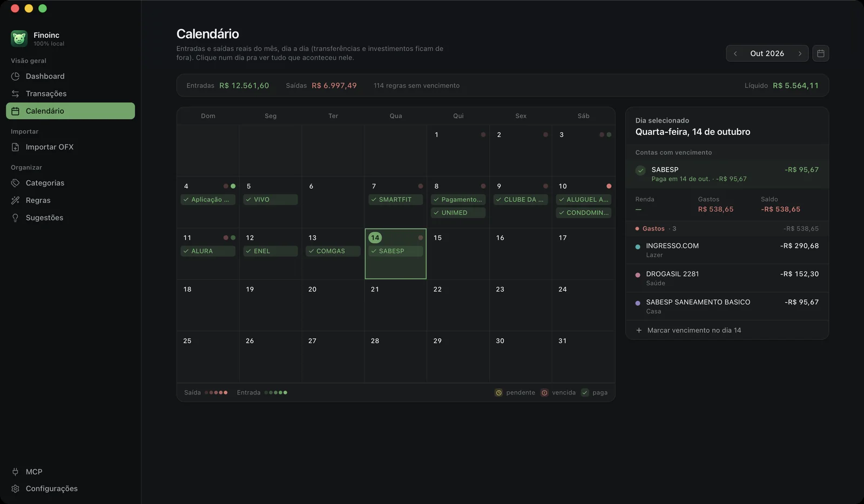Click the Saída red dots scale
Viewport: 864px width, 504px height.
[x=216, y=393]
